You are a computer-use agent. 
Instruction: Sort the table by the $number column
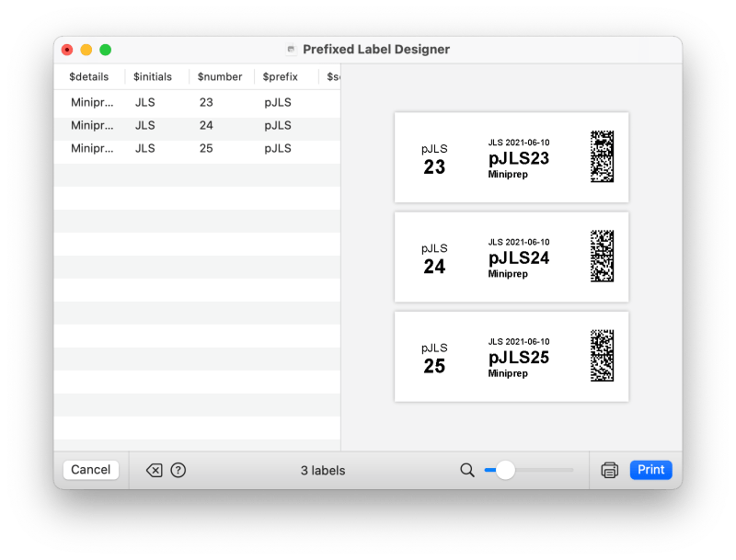[219, 76]
